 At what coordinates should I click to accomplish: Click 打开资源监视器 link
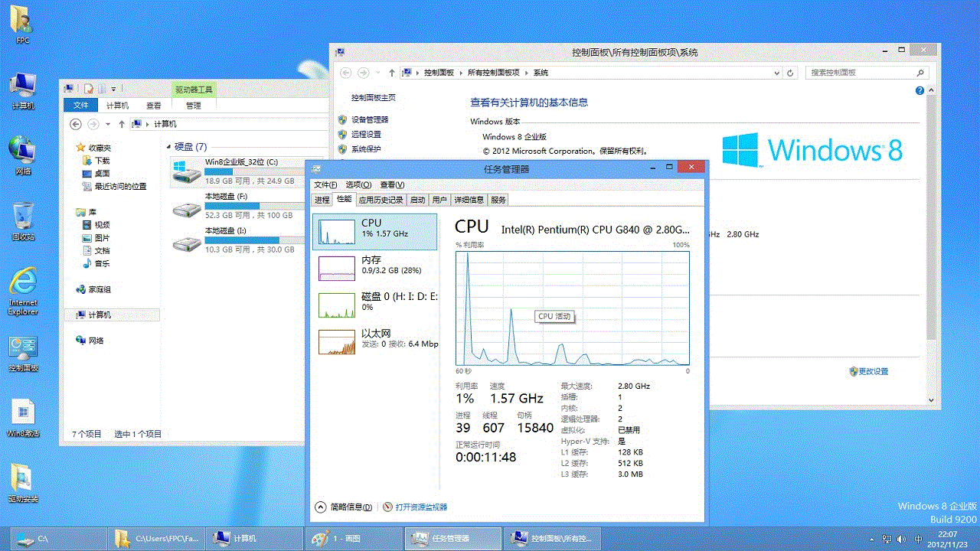(421, 507)
